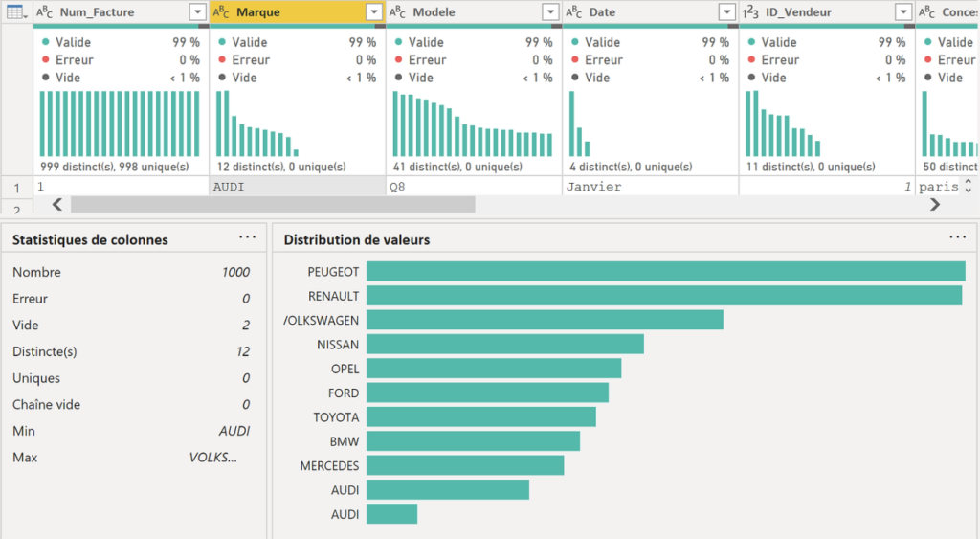The height and width of the screenshot is (539, 980).
Task: Click the 123 type icon of ID_Vendeur
Action: [x=750, y=11]
